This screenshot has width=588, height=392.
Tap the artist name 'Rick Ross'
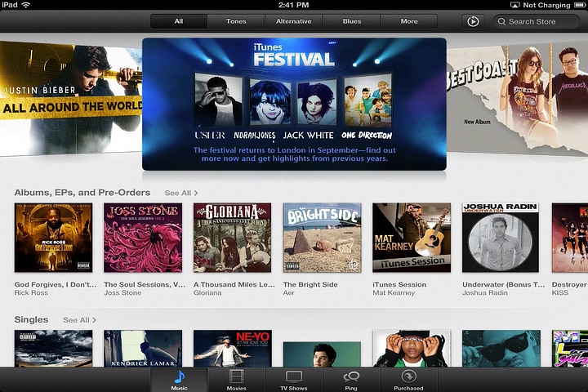point(31,293)
